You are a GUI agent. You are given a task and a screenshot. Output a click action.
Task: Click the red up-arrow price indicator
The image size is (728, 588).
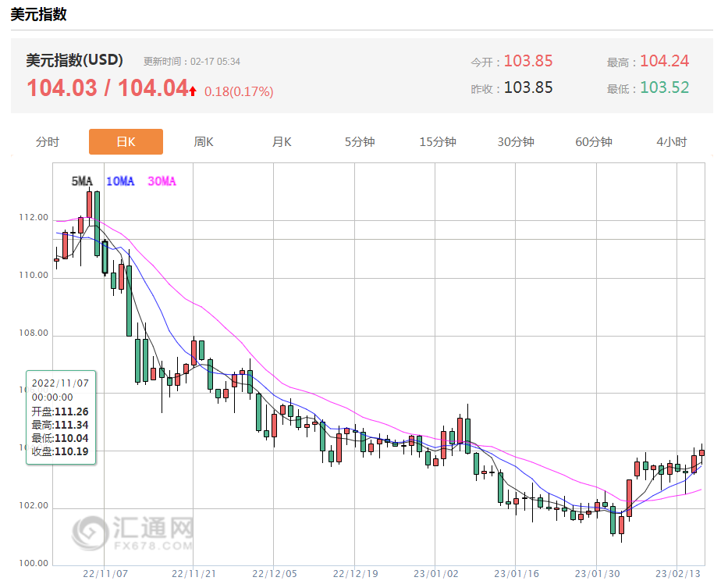pos(193,91)
